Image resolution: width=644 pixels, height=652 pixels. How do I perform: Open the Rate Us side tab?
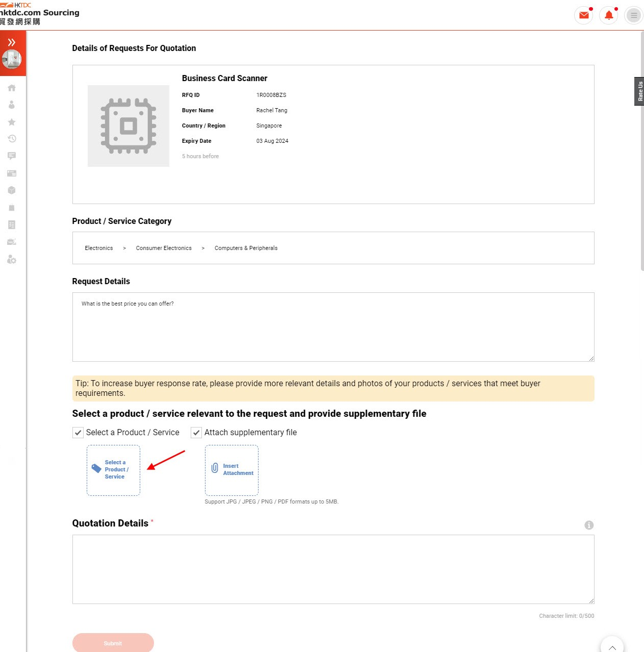pyautogui.click(x=639, y=91)
